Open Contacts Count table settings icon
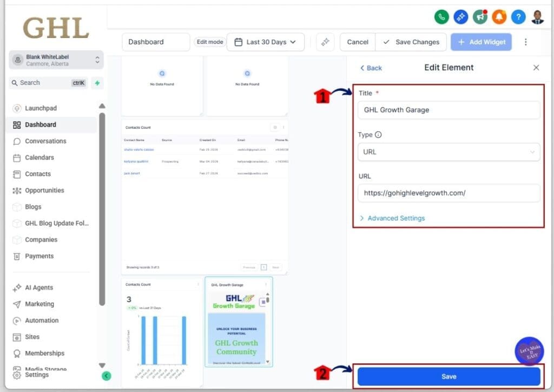The height and width of the screenshot is (392, 554). [x=275, y=127]
